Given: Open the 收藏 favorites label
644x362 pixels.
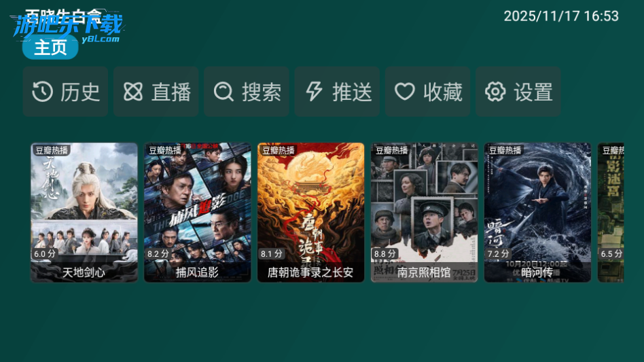Looking at the screenshot, I should [443, 92].
